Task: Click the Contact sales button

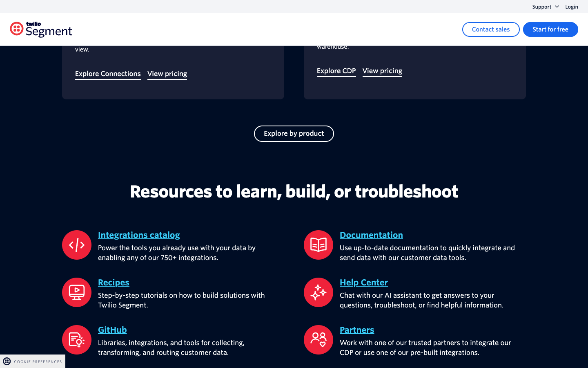Action: pyautogui.click(x=491, y=29)
